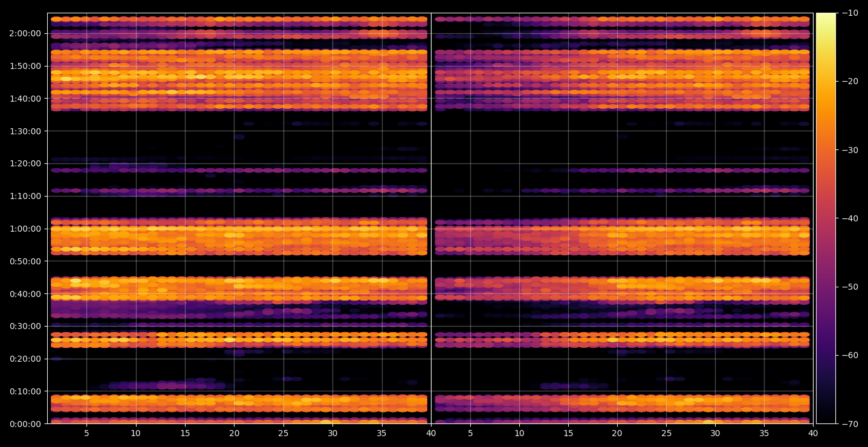Select the 0:40:00 tick label
Image resolution: width=868 pixels, height=447 pixels.
pyautogui.click(x=25, y=293)
